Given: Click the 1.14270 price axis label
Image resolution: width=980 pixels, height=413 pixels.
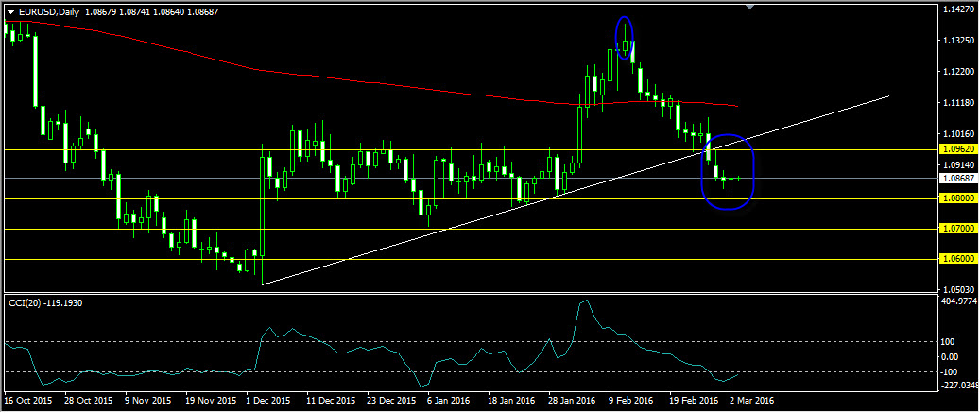Looking at the screenshot, I should [957, 10].
